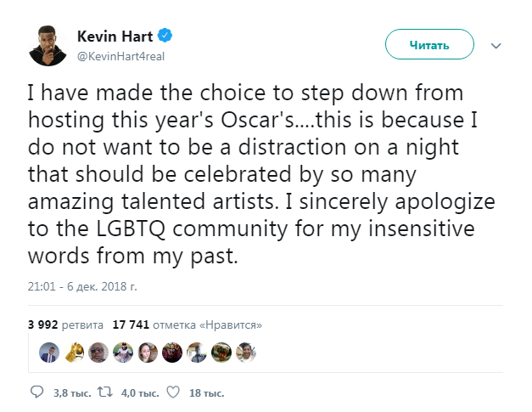Like the tweet with the heart icon
The width and height of the screenshot is (532, 412).
tap(173, 392)
